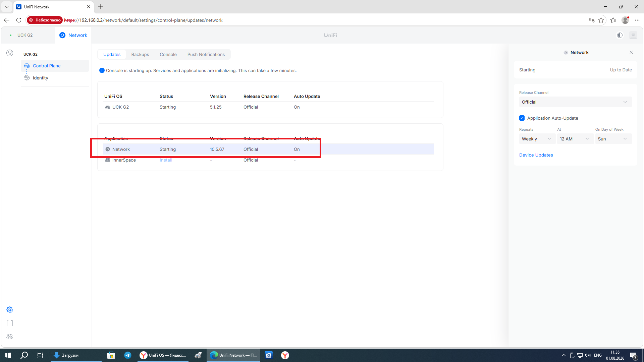Viewport: 644px width, 362px height.
Task: Open Task View on taskbar
Action: click(x=40, y=355)
